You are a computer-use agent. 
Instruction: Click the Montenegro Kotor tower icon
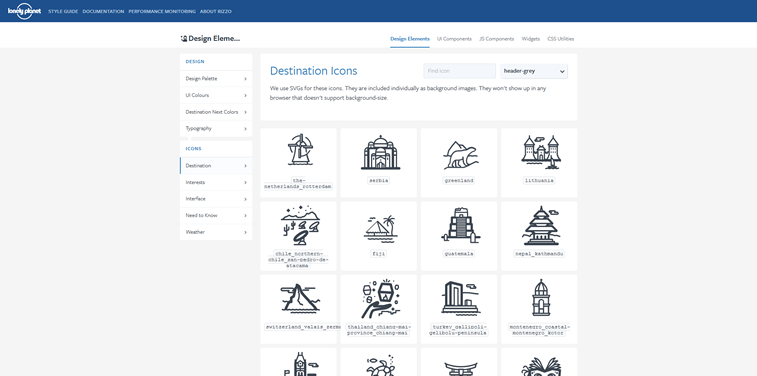click(541, 298)
